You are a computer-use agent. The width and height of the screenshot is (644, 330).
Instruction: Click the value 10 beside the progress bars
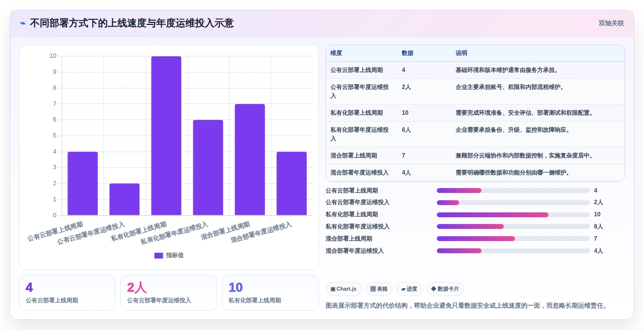[x=597, y=215]
